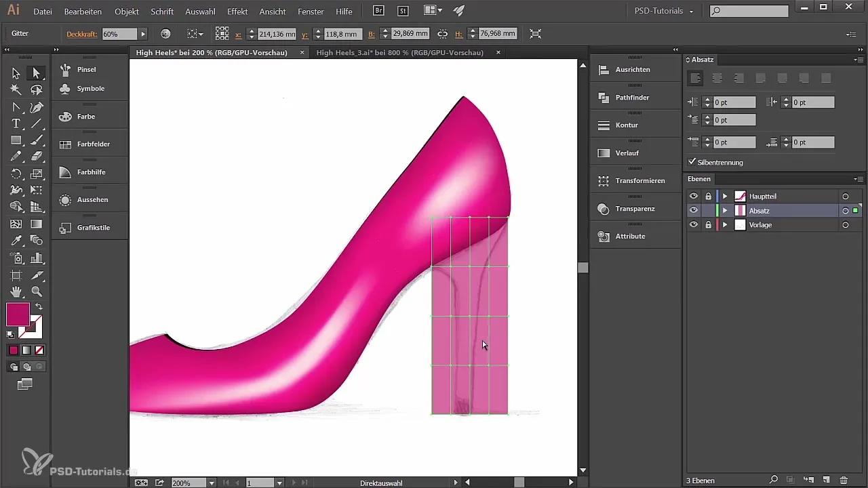The height and width of the screenshot is (488, 868).
Task: Hide the Hauptteil layer
Action: [x=693, y=196]
